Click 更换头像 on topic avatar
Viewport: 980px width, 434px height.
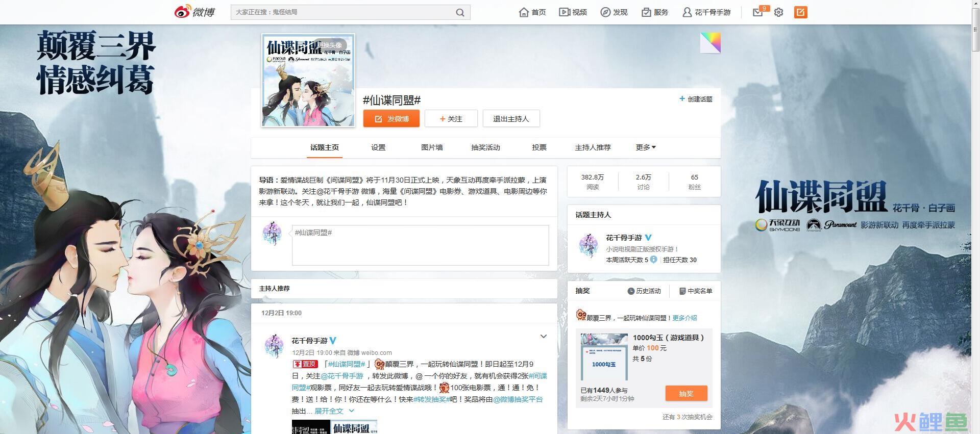pos(330,45)
